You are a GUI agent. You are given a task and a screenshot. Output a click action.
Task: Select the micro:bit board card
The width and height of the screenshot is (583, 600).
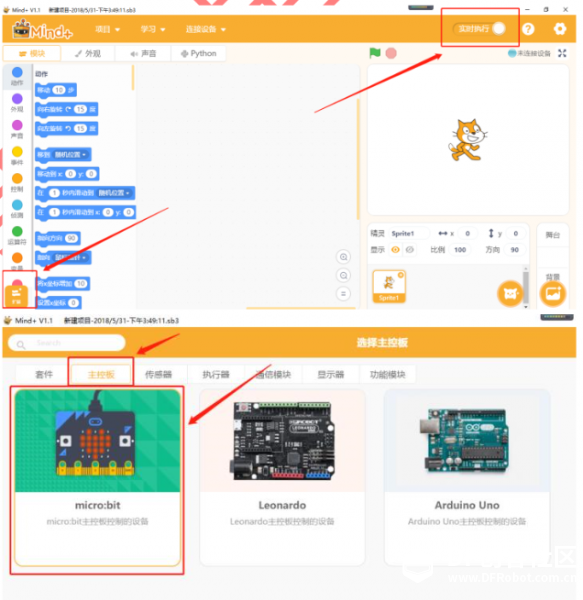pyautogui.click(x=98, y=478)
